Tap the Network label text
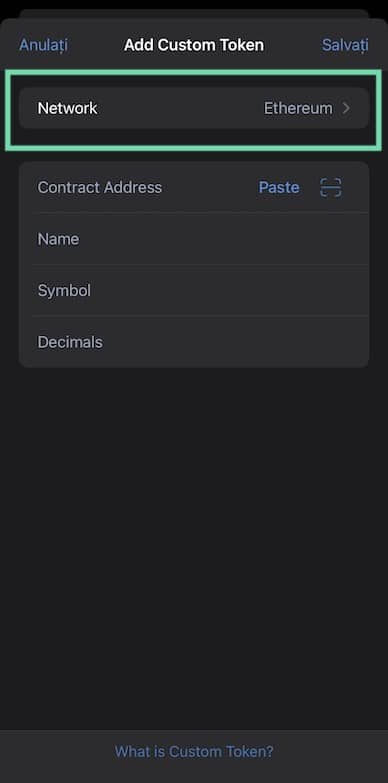This screenshot has width=388, height=783. click(x=67, y=108)
